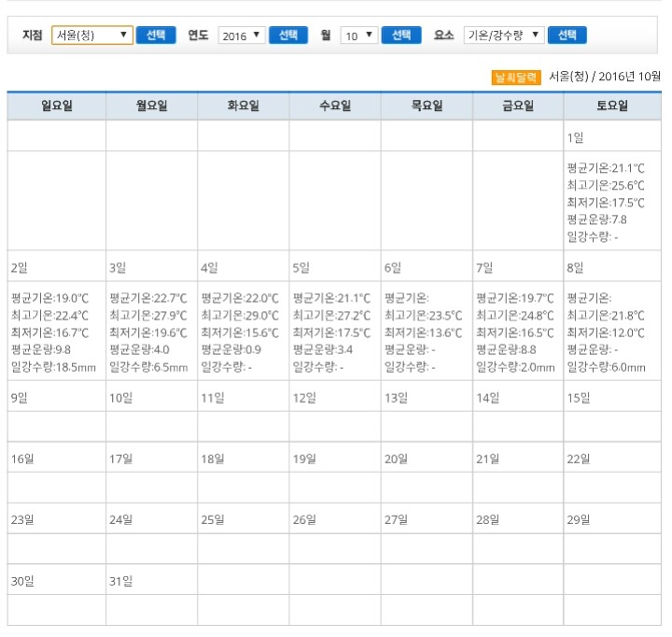Click the 선택 button next to 지점
672x637 pixels.
156,35
